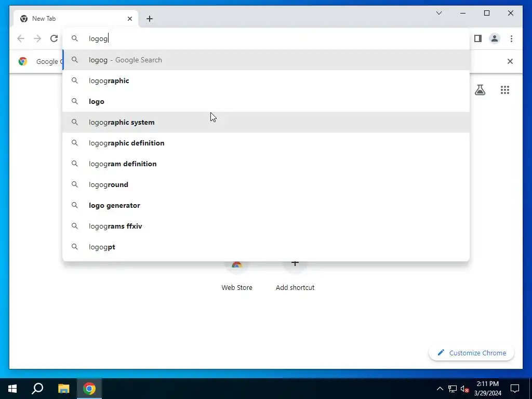Open the Google apps grid
The image size is (532, 399).
(505, 90)
